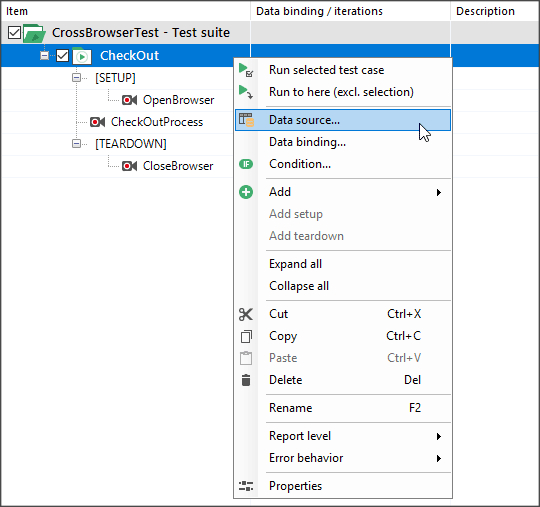The height and width of the screenshot is (507, 540).
Task: Click the Delete trash can icon
Action: 246,380
